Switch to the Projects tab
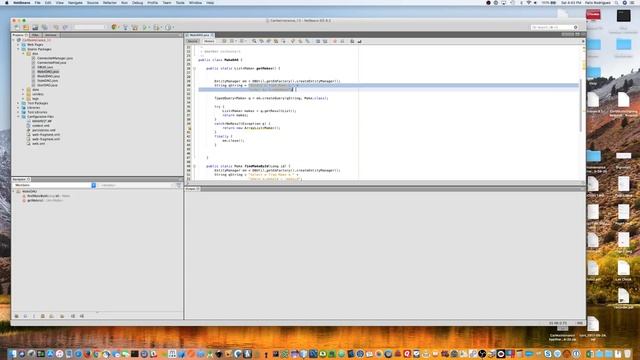 (x=19, y=35)
